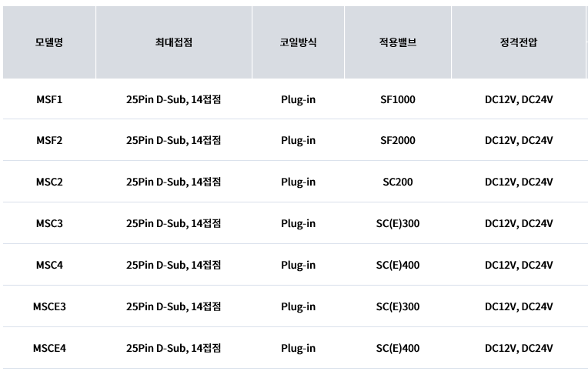Select model name MSF2
This screenshot has height=378, width=588.
click(x=49, y=140)
